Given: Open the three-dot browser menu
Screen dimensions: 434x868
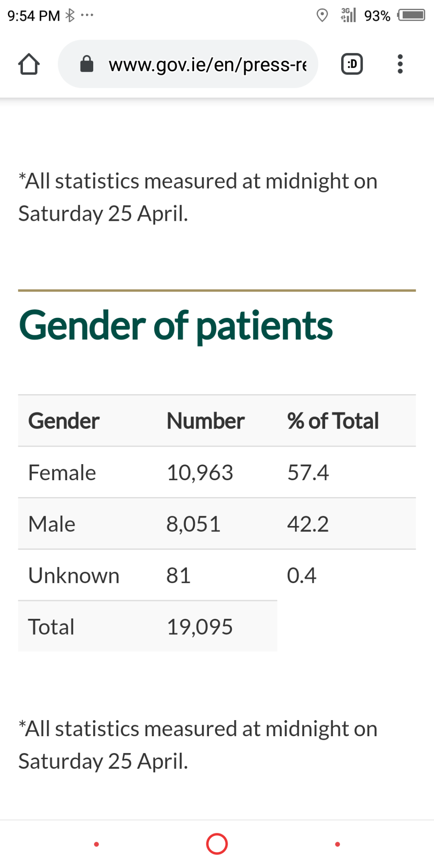Looking at the screenshot, I should point(400,64).
